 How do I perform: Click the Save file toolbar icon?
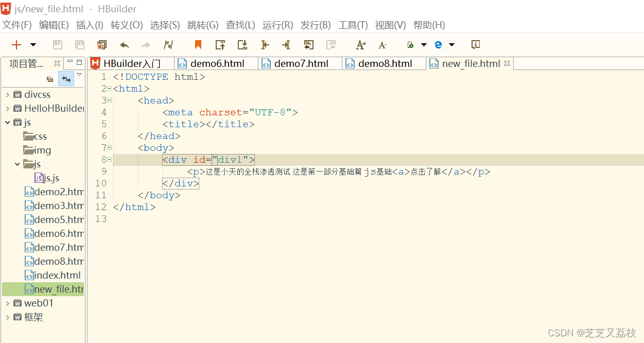tap(58, 45)
